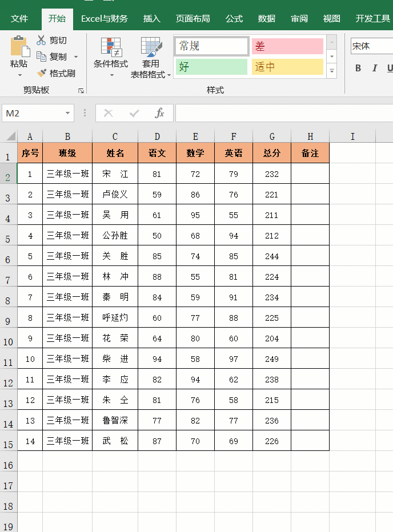Screen dimensions: 393x532
Task: Click the Paste clipboard icon
Action: (19, 46)
